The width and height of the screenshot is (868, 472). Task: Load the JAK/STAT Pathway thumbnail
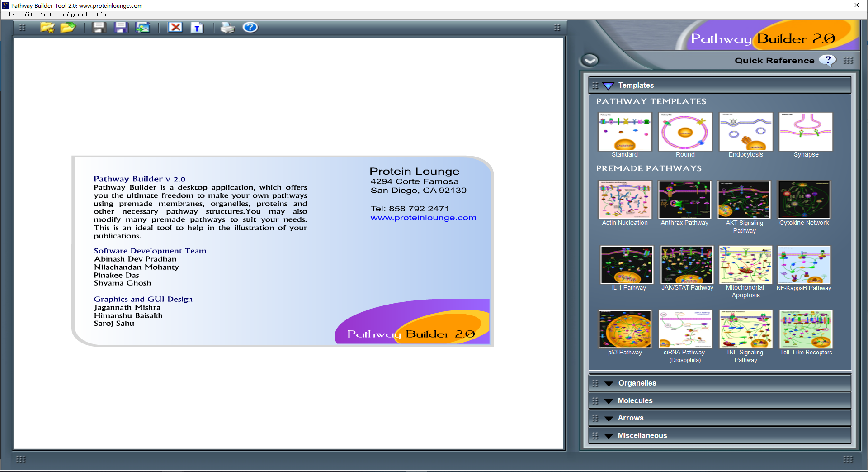point(687,265)
